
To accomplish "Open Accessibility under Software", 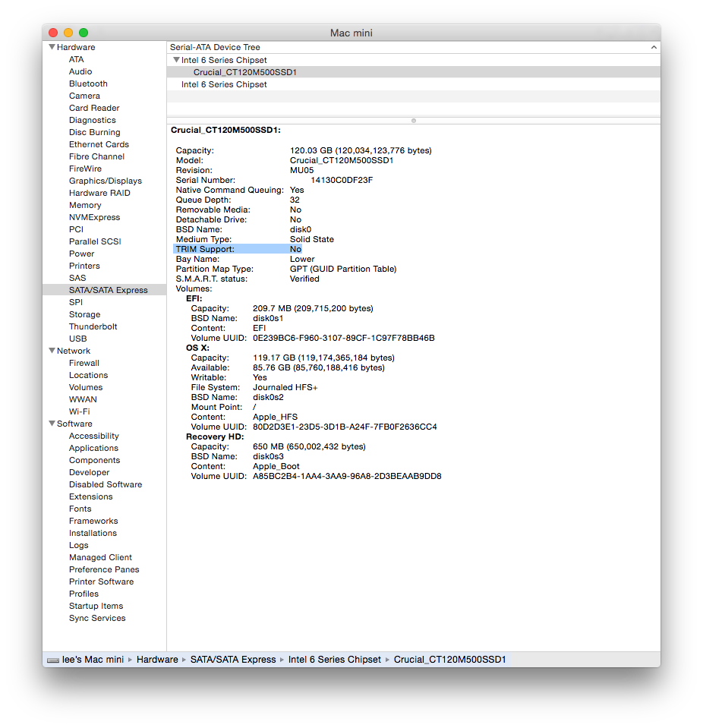I will click(94, 436).
